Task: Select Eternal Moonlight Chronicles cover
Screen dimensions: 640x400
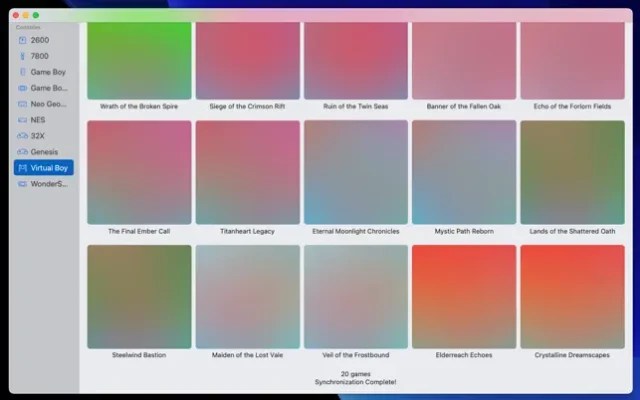Action: tap(356, 172)
